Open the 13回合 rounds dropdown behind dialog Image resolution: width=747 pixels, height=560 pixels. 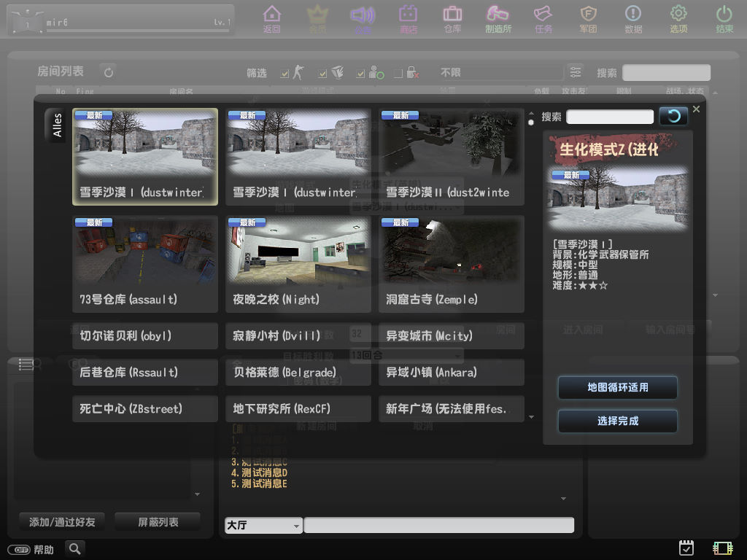406,355
